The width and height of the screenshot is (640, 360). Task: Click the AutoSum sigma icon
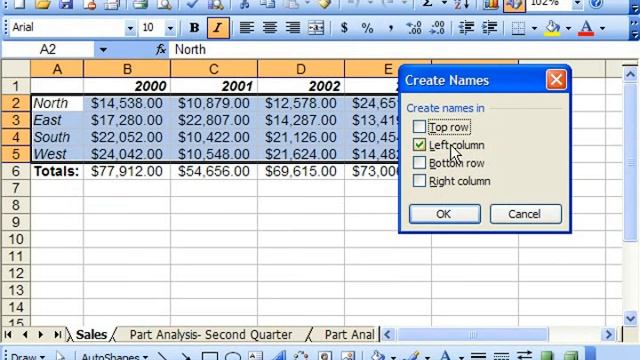pos(427,4)
